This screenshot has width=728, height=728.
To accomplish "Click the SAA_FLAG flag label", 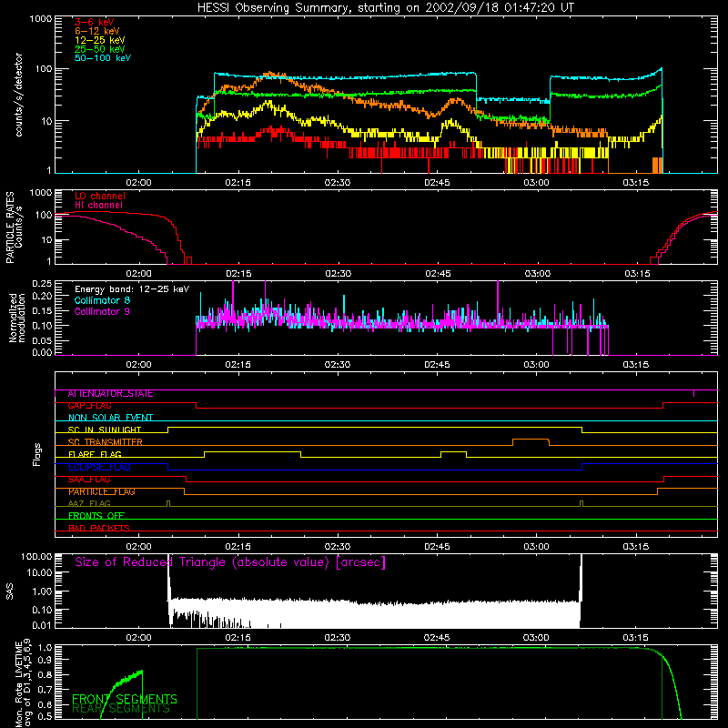I will coord(89,480).
